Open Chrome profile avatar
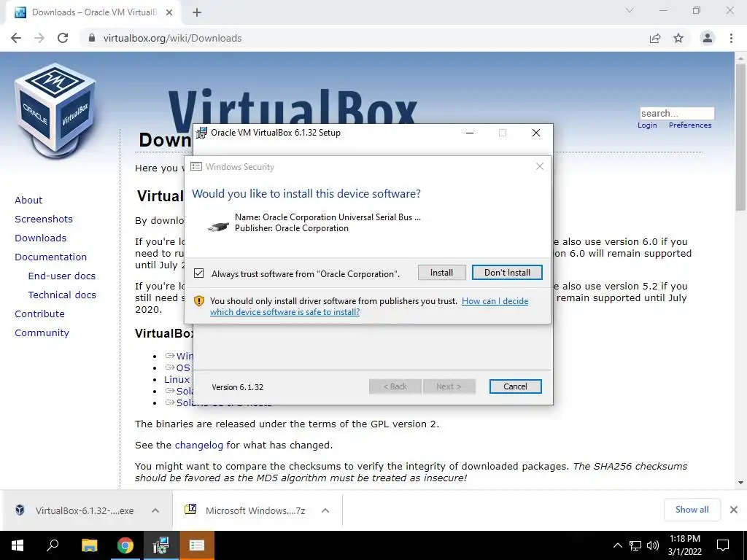747x560 pixels. click(x=708, y=38)
